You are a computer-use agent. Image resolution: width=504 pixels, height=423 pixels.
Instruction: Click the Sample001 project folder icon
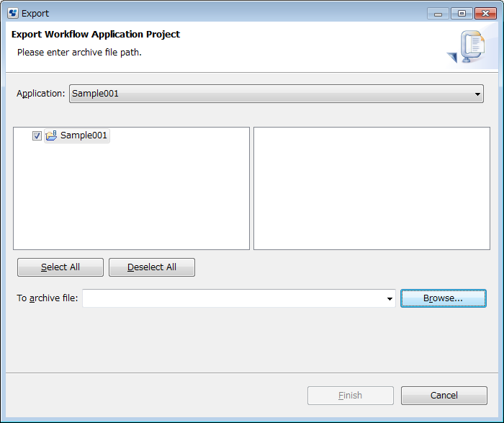(51, 135)
